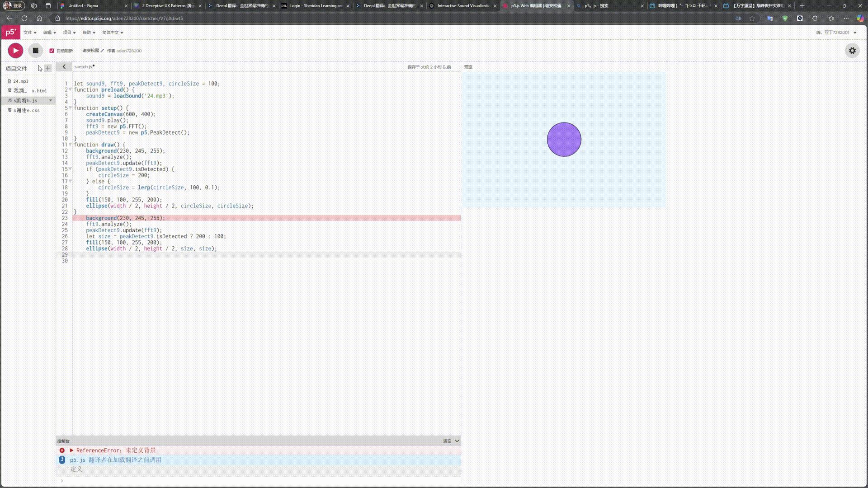Open the settings gear icon

[x=852, y=51]
